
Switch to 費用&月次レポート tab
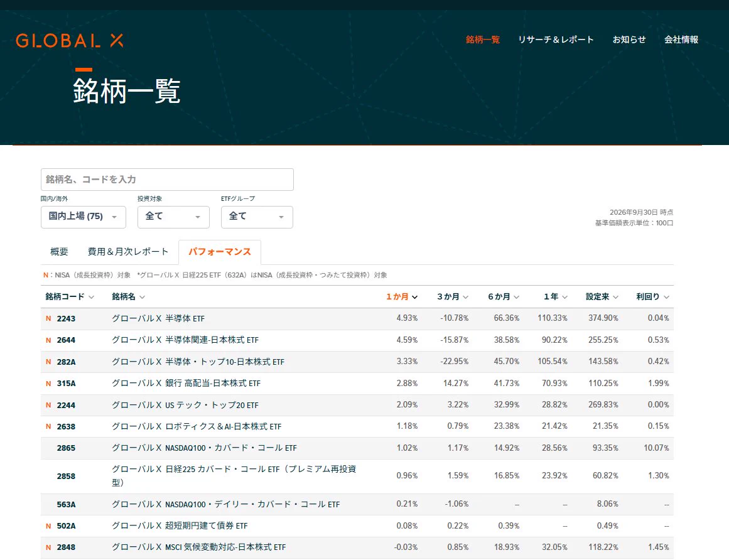[128, 252]
